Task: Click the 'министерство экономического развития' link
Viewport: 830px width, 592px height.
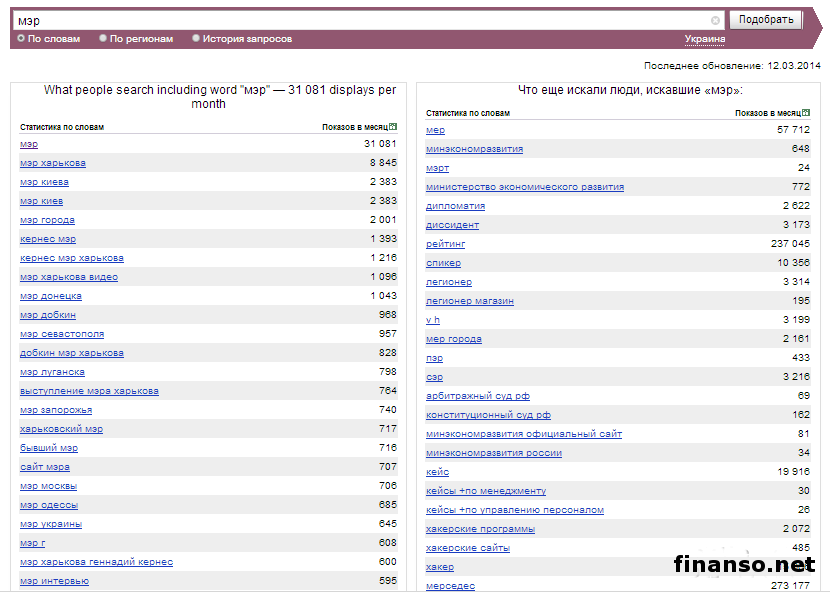Action: pyautogui.click(x=525, y=187)
